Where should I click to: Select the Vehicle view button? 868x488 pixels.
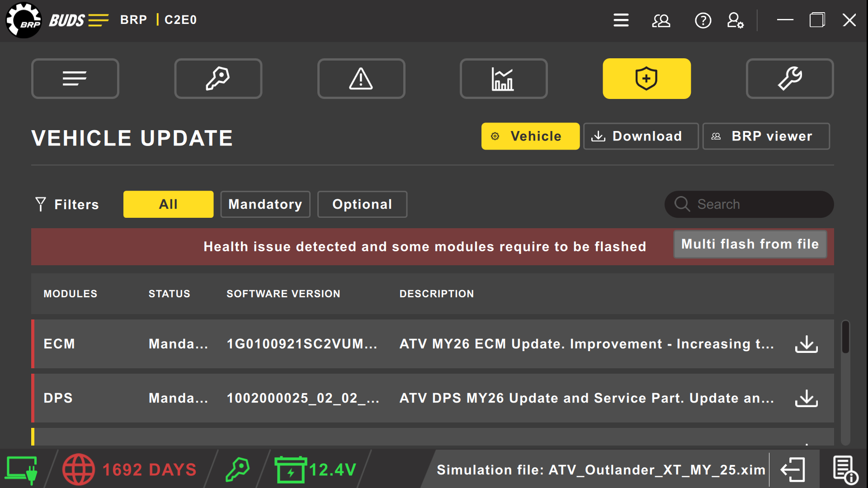coord(530,136)
